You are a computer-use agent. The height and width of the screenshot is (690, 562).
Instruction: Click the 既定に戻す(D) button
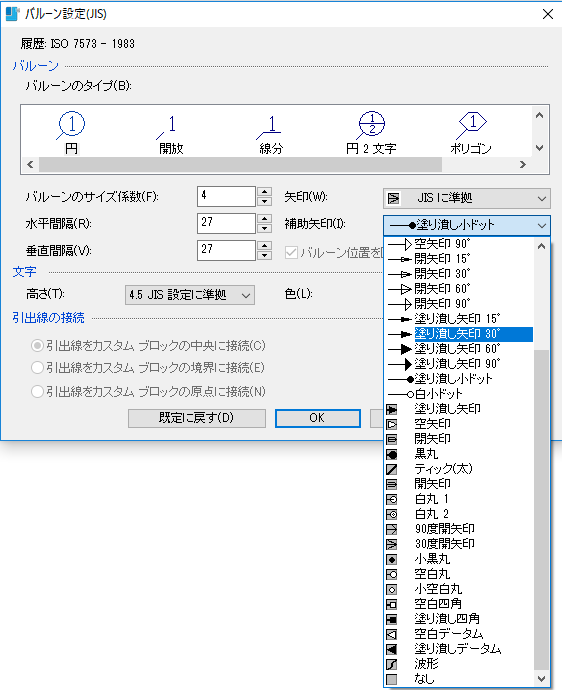click(x=197, y=418)
